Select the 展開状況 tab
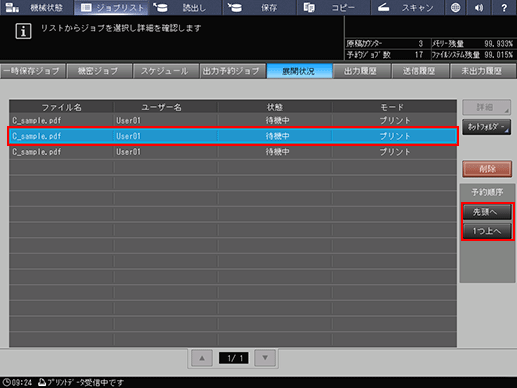The image size is (517, 388). point(299,71)
